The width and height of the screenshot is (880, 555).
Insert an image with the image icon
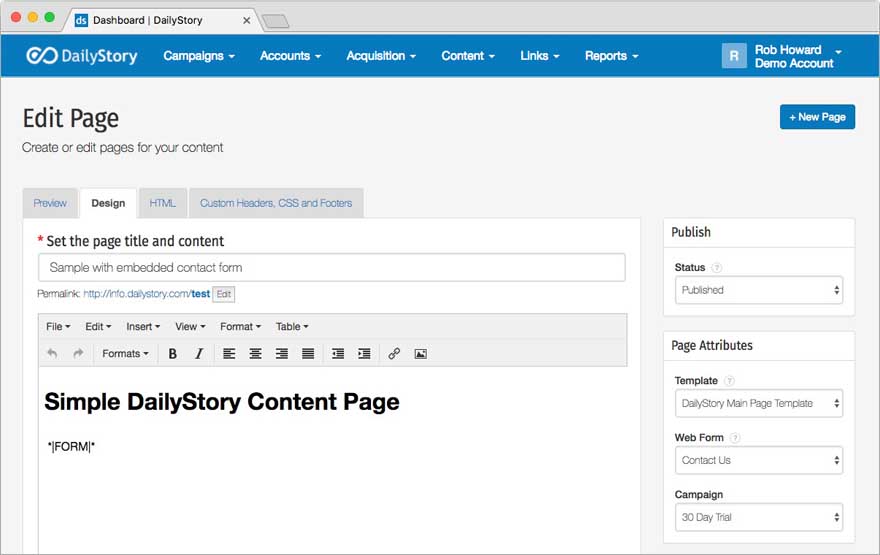420,354
